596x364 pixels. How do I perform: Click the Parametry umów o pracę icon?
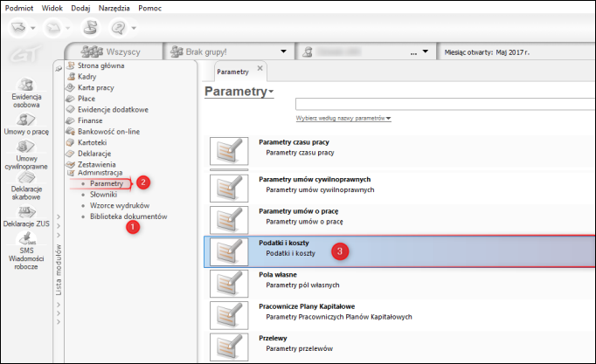tap(229, 220)
